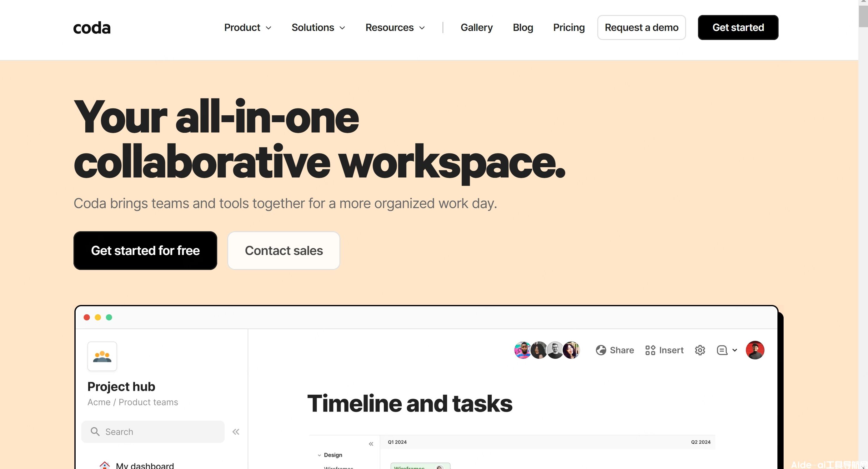Expand the comments dropdown arrow

click(735, 350)
